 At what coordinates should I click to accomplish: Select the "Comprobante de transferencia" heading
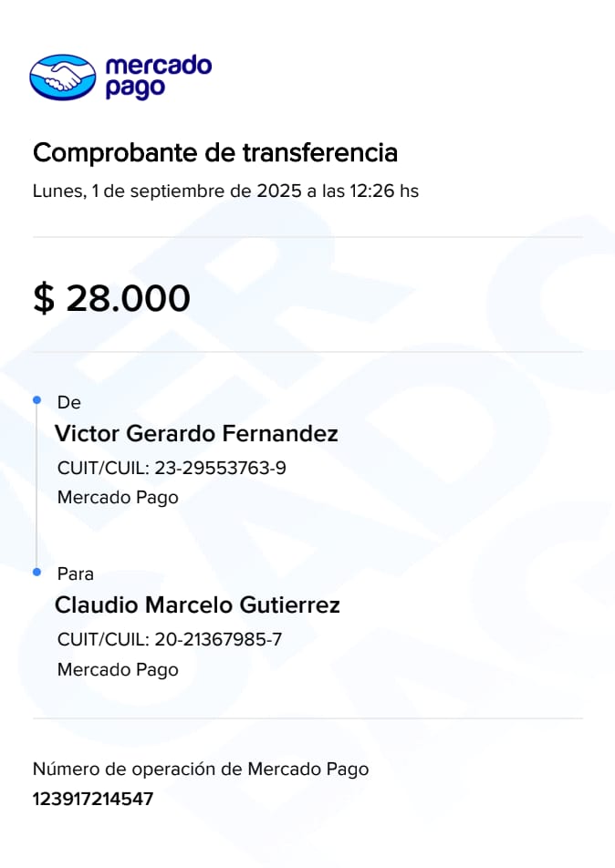215,152
